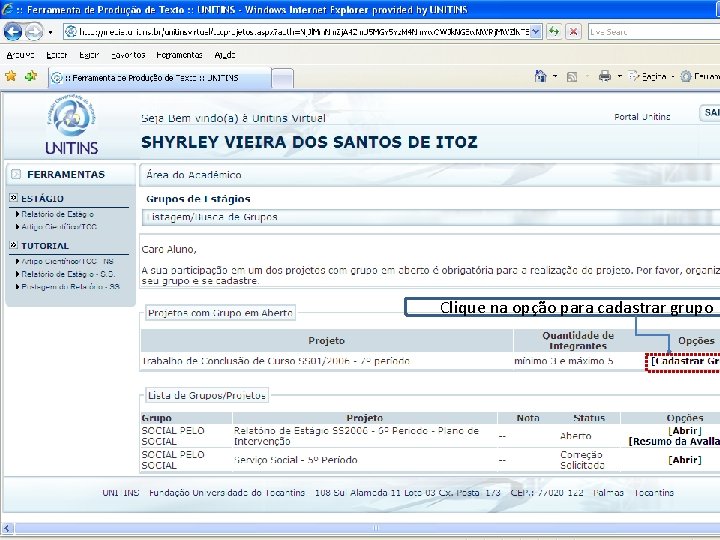
Task: Click the Favorites Center star icon
Action: point(11,76)
